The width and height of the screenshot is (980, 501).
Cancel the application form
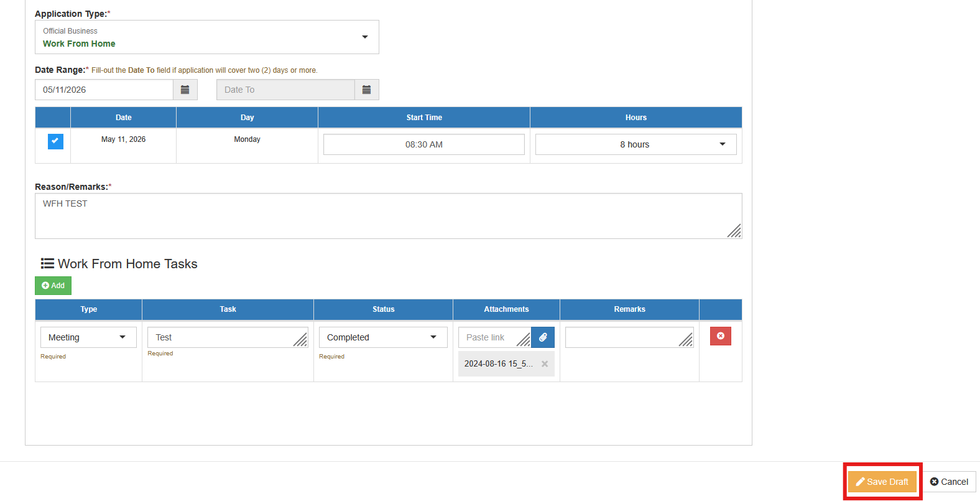coord(950,482)
